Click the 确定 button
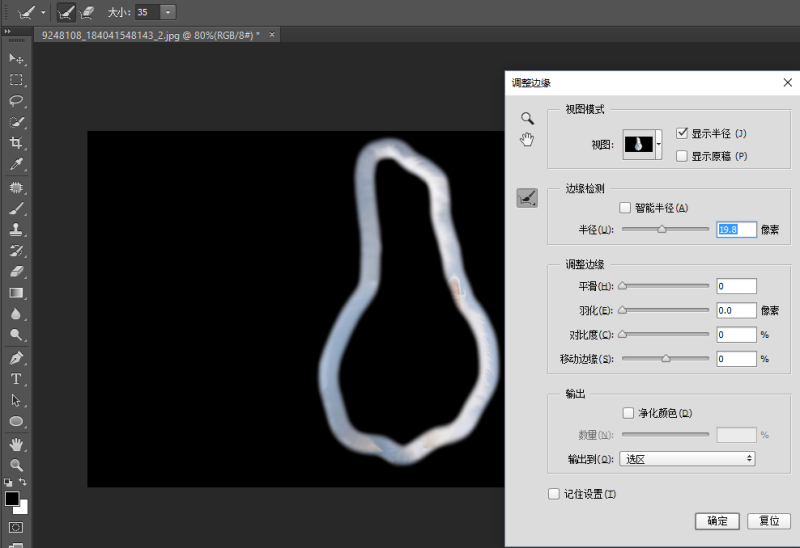The width and height of the screenshot is (800, 548). pyautogui.click(x=717, y=521)
